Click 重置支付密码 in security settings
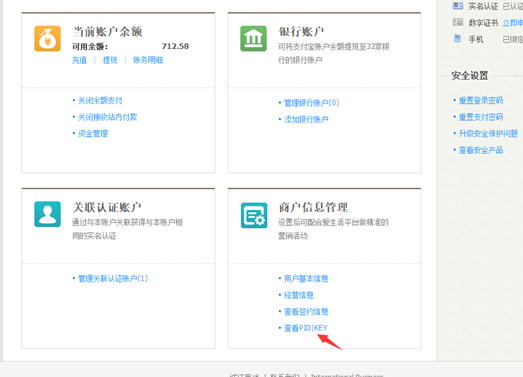 (x=481, y=117)
